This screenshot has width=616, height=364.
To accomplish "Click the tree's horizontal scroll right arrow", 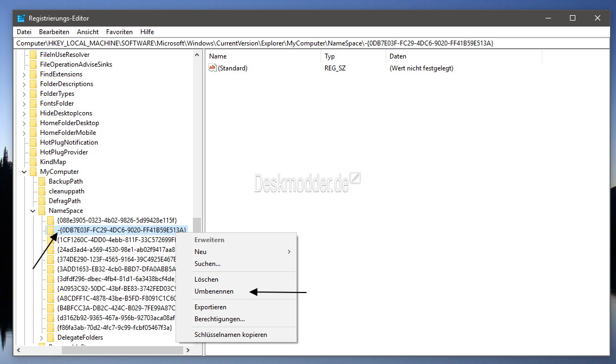I will (188, 350).
